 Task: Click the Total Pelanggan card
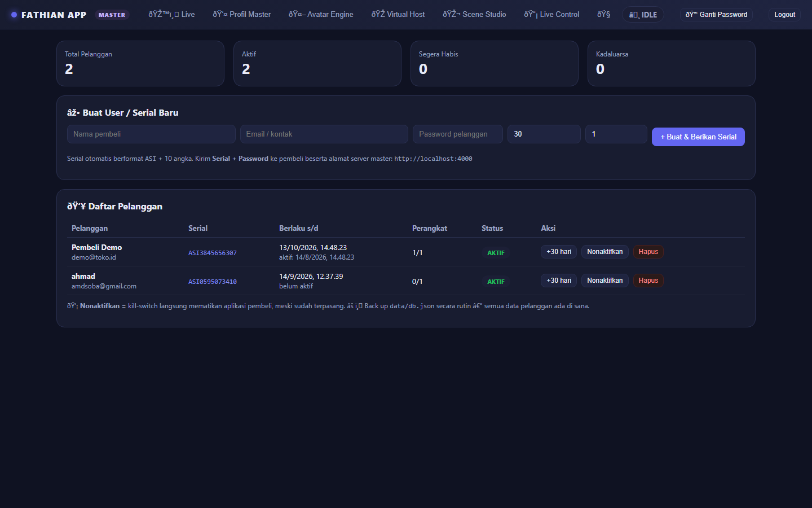tap(140, 63)
